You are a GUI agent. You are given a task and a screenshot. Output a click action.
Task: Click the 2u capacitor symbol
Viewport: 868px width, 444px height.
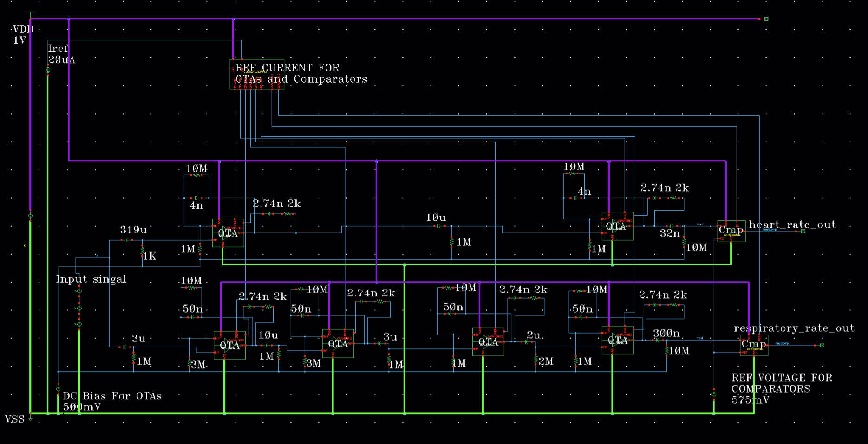pos(527,342)
